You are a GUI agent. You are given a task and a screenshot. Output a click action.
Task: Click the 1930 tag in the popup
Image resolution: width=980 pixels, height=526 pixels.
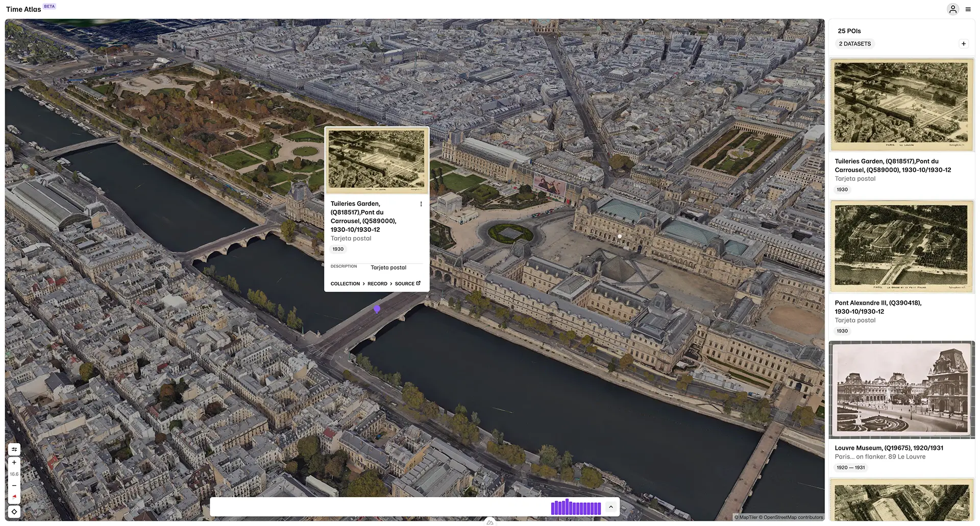tap(338, 249)
